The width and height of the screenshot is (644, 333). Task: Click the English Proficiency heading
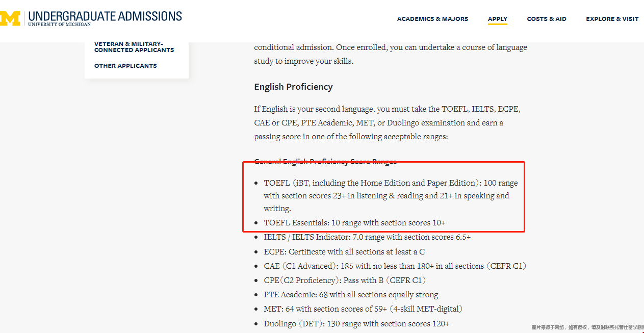(293, 87)
